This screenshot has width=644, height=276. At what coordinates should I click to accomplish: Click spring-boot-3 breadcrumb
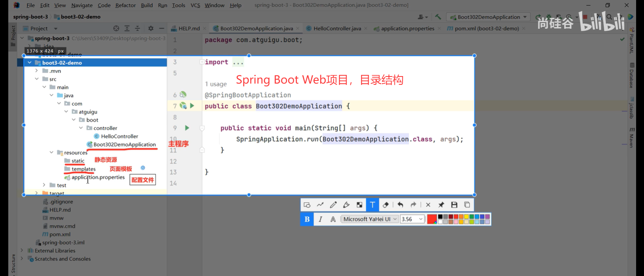pyautogui.click(x=30, y=17)
